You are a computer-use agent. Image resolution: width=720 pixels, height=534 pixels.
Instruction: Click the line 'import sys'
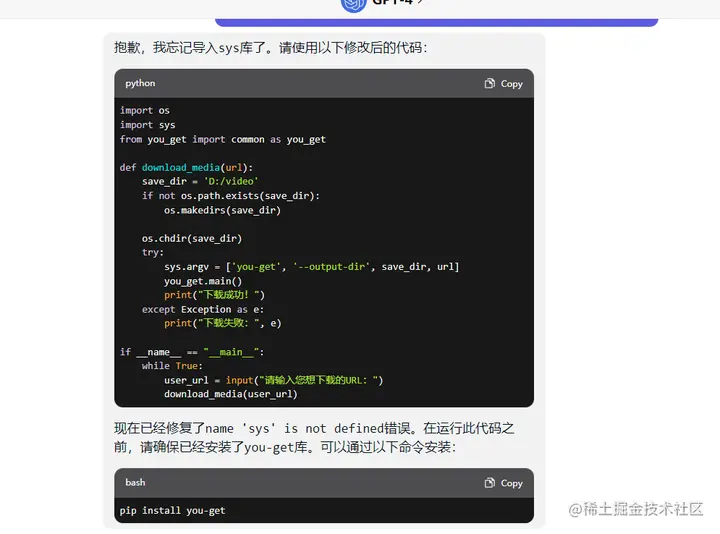pyautogui.click(x=147, y=125)
